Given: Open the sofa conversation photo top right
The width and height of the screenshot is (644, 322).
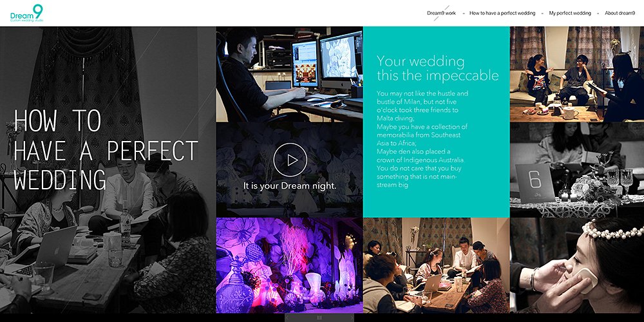Looking at the screenshot, I should [x=577, y=74].
